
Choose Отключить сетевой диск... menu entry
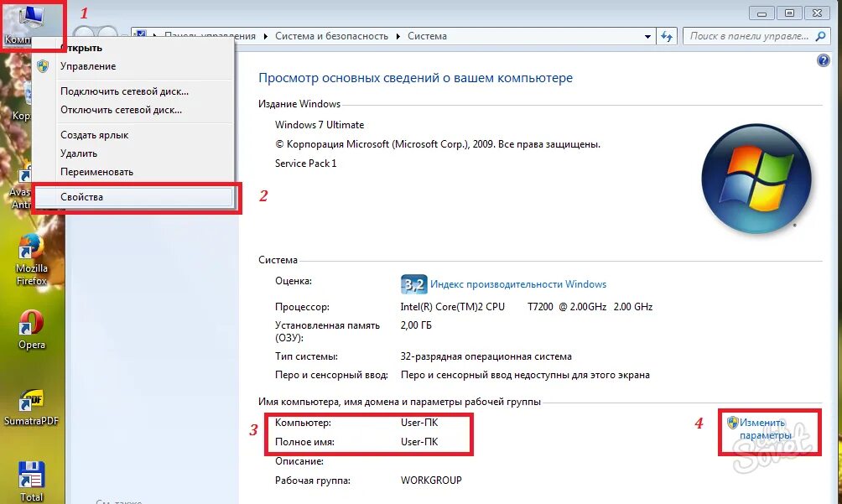[x=133, y=110]
